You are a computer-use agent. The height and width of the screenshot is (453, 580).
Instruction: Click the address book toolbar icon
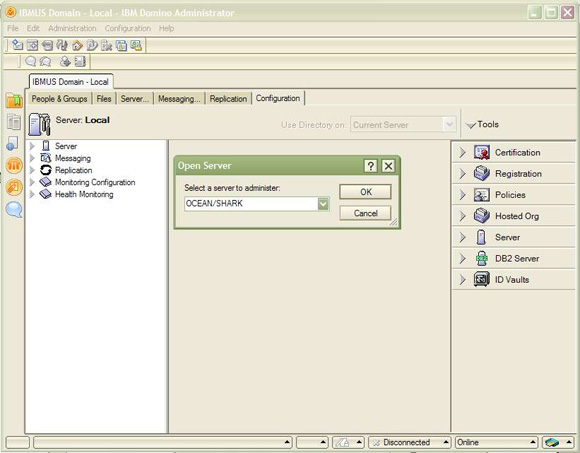(80, 61)
